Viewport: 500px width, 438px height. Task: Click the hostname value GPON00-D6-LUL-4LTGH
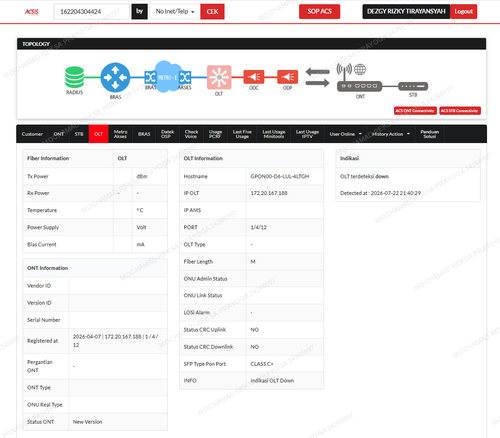[280, 176]
